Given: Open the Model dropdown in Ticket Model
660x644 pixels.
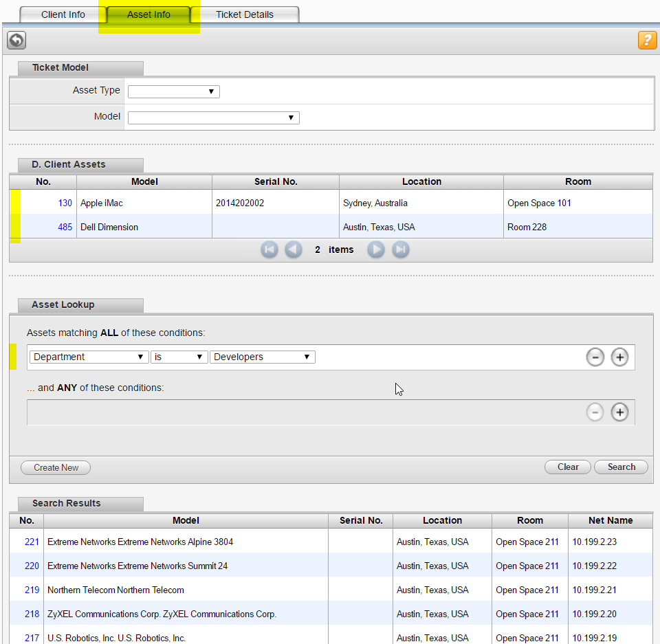Looking at the screenshot, I should click(x=213, y=117).
